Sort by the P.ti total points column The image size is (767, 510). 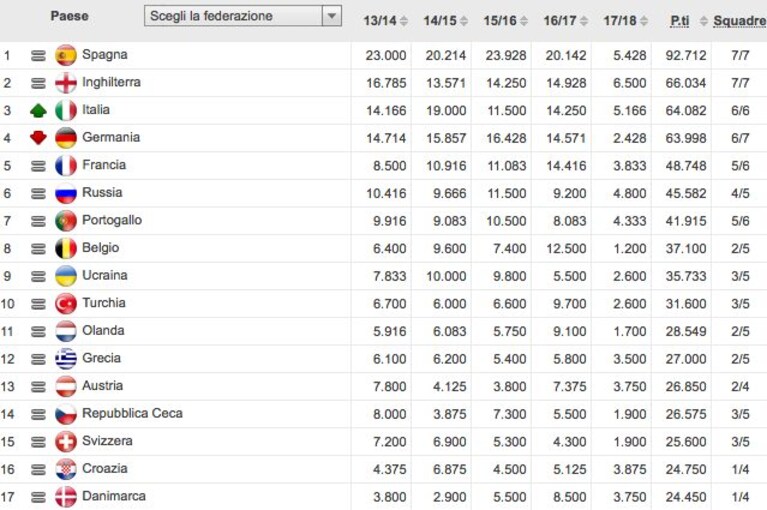pyautogui.click(x=689, y=21)
